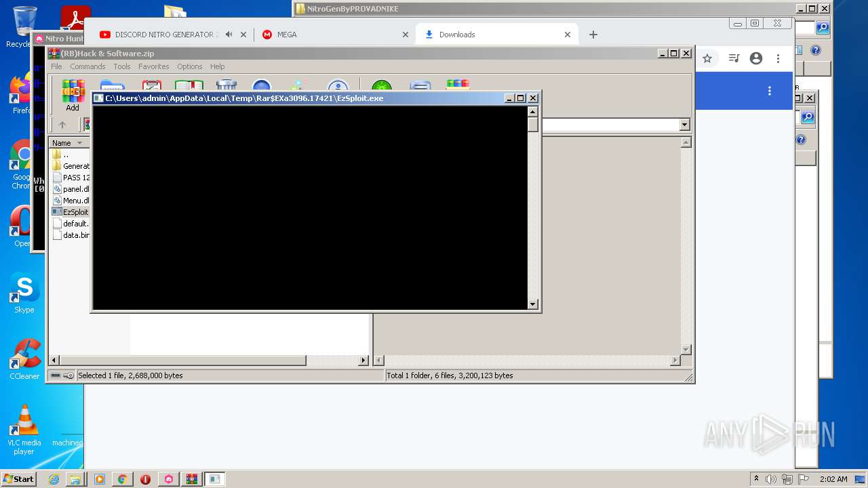Switch to the Downloads browser tab
This screenshot has height=488, width=868.
tap(497, 35)
